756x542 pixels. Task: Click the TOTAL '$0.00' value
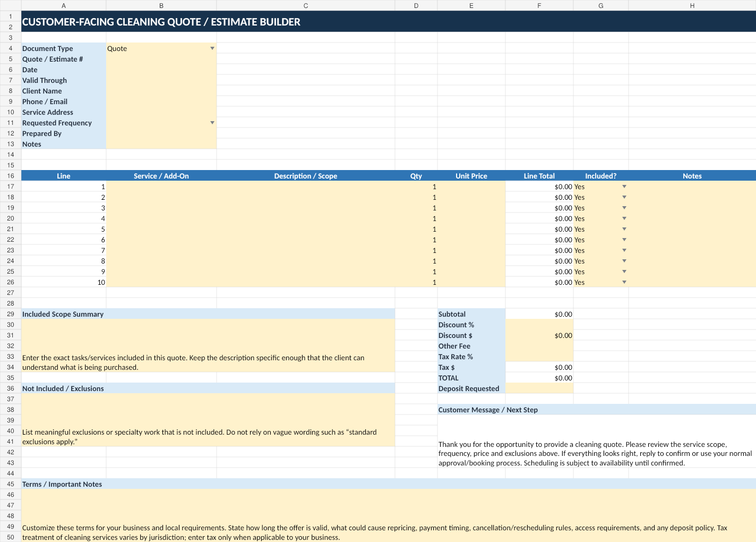click(539, 378)
